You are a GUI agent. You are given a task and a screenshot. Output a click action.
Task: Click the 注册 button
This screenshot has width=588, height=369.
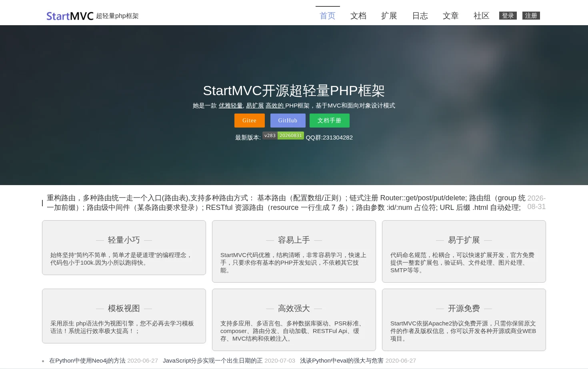(x=531, y=16)
